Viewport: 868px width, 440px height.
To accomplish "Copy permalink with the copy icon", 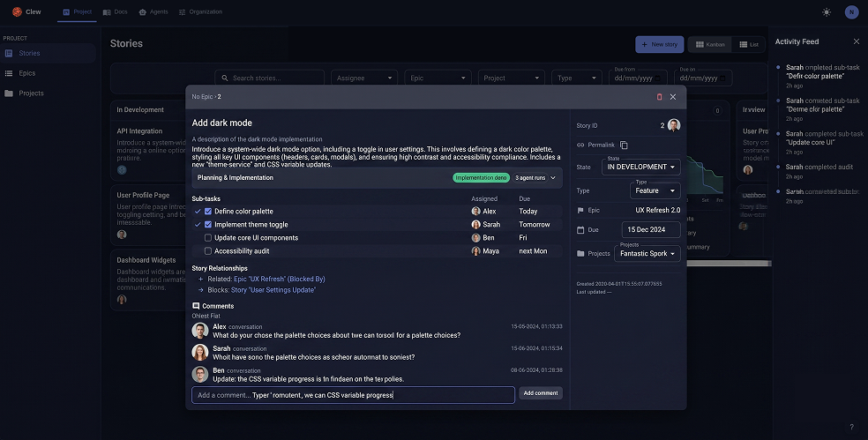I will coord(624,145).
